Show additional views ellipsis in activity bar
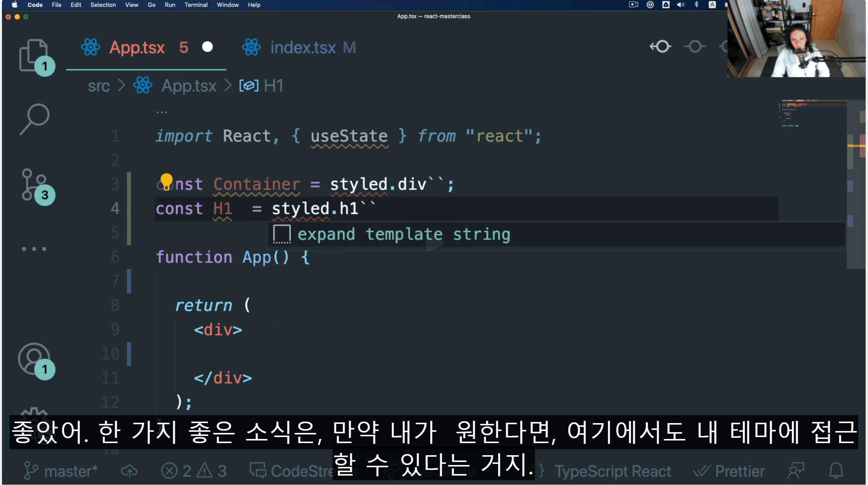Viewport: 868px width, 485px height. (x=34, y=249)
